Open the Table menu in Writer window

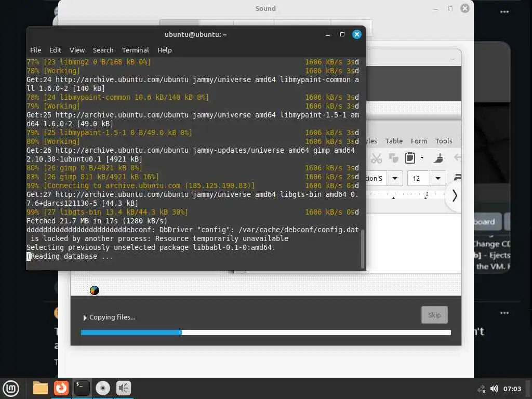pos(394,141)
